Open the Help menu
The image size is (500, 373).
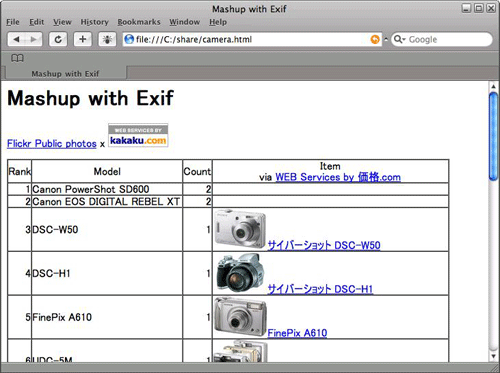tap(218, 22)
